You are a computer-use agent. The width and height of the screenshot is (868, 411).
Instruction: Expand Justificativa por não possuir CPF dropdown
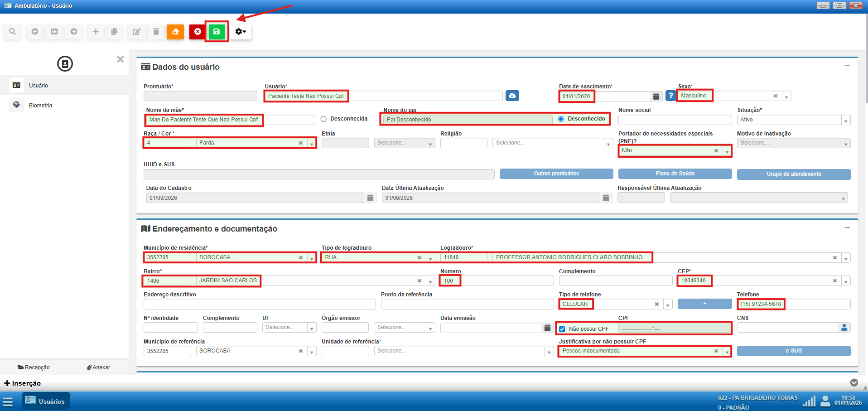[x=727, y=351]
